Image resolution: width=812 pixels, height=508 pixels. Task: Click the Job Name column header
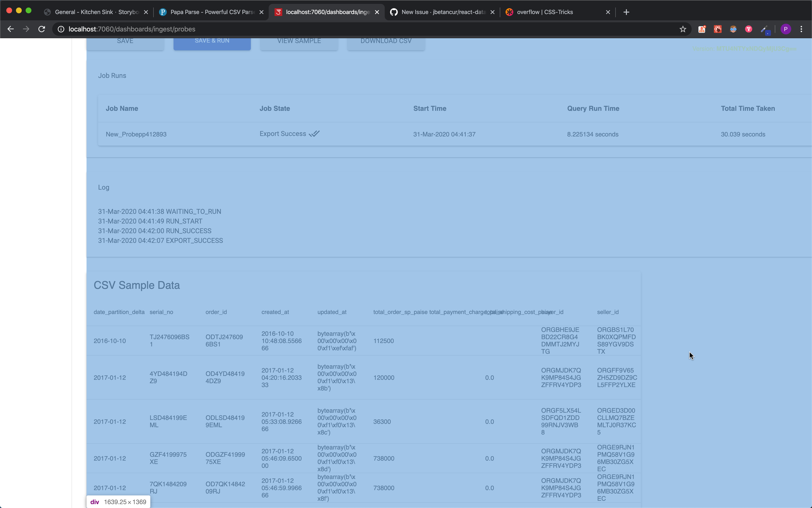point(122,109)
